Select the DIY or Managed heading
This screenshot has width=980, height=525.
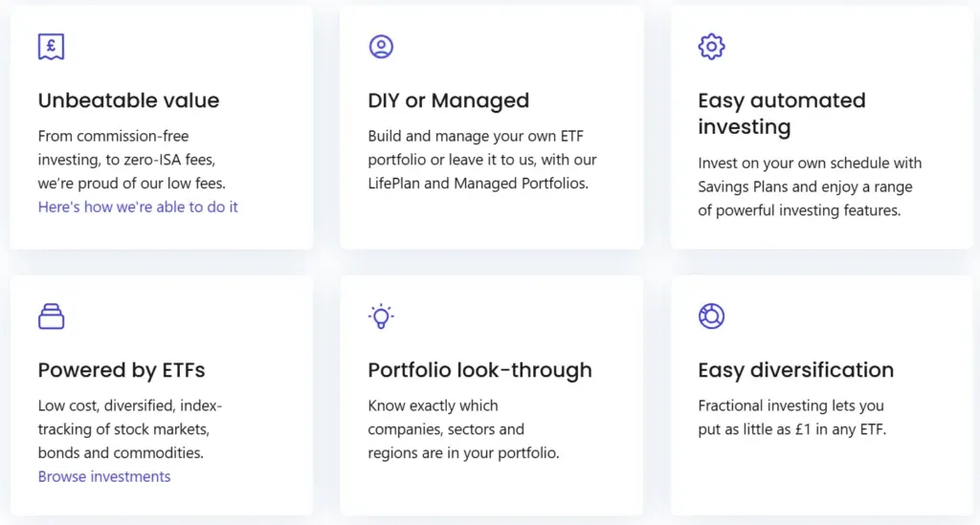click(x=448, y=100)
